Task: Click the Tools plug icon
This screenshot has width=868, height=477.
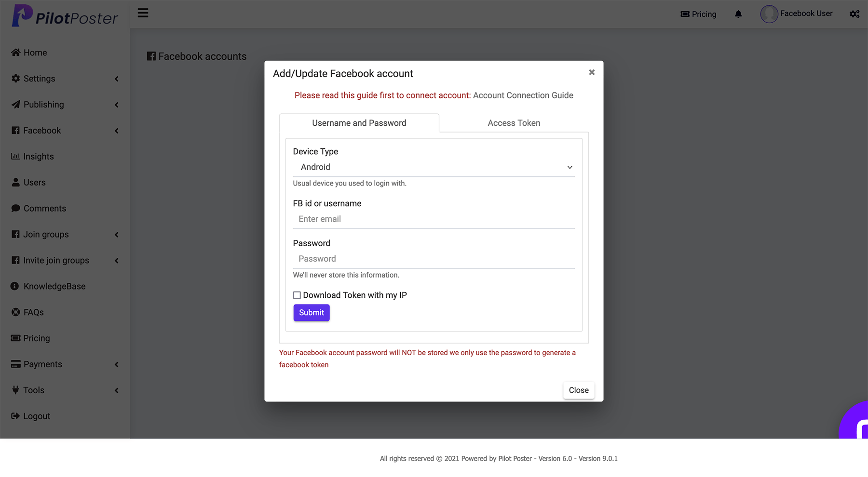Action: [15, 390]
